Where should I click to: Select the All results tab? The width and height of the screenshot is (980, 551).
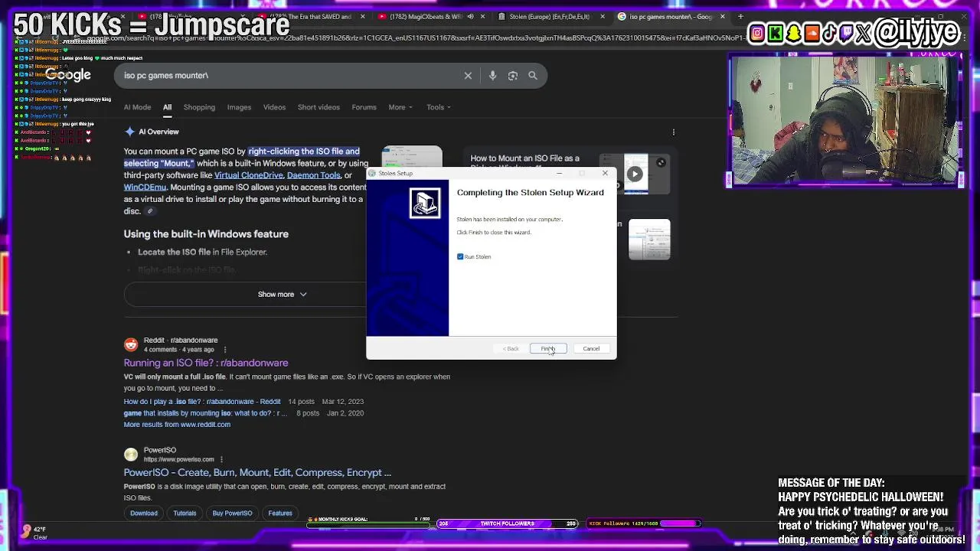point(167,107)
